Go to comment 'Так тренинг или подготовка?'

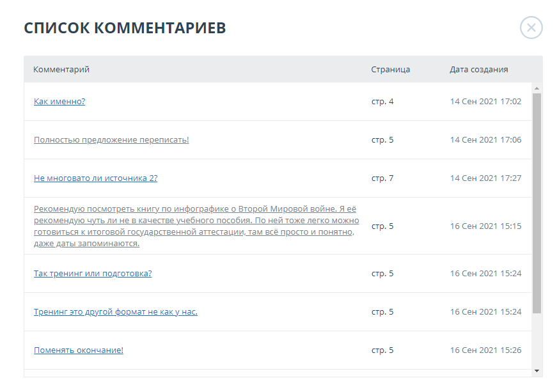(93, 274)
